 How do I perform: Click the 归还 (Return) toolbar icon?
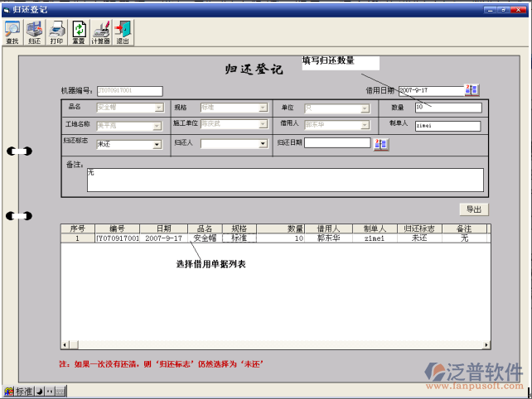pos(35,32)
